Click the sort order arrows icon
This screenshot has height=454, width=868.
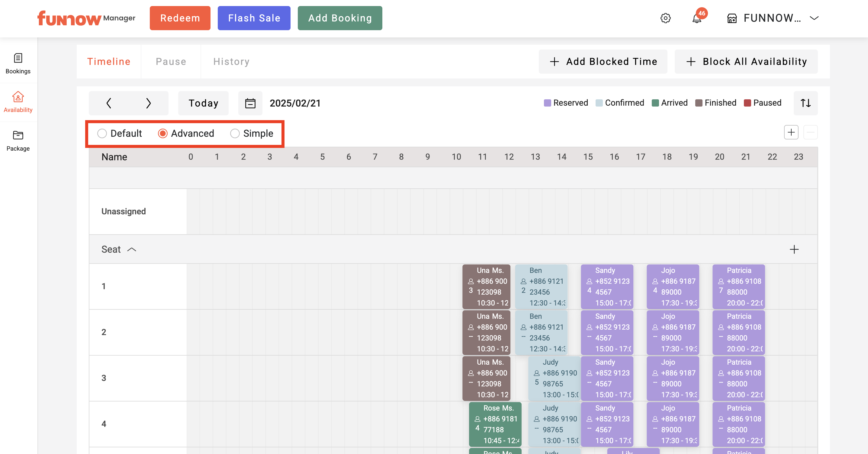tap(806, 103)
